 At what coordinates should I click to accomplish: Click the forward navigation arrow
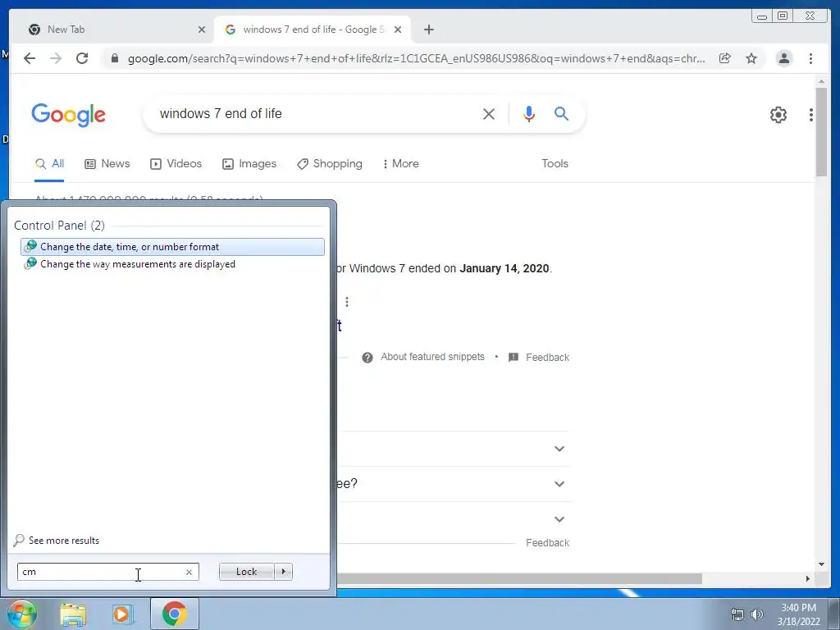point(56,58)
